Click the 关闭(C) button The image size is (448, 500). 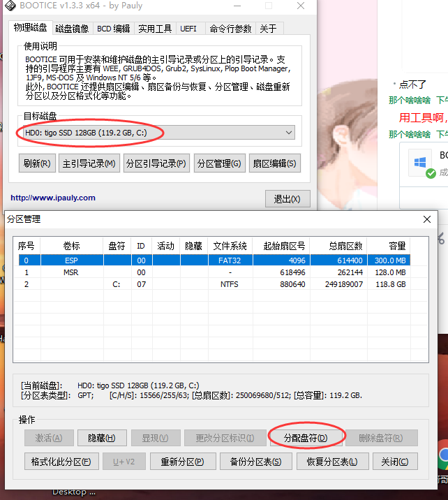click(x=395, y=462)
